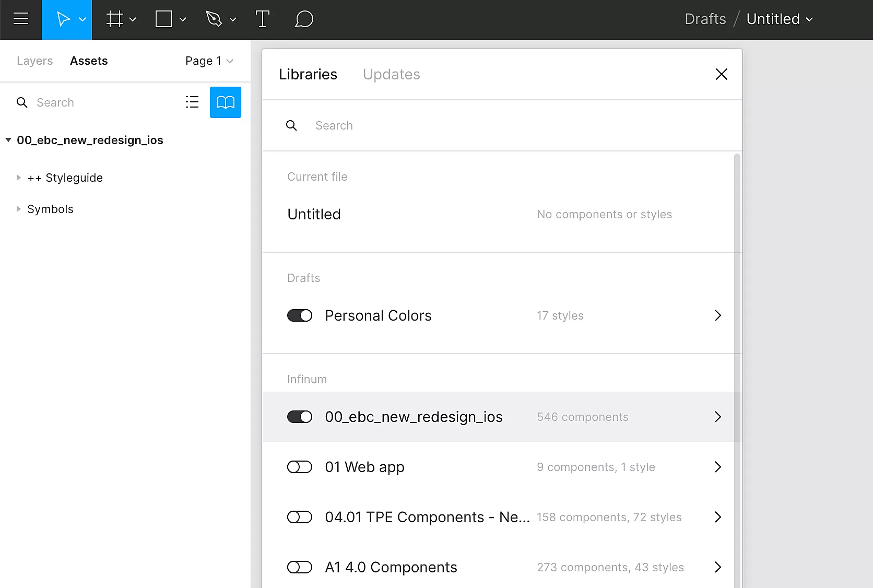The width and height of the screenshot is (873, 588).
Task: Select the Move tool arrow
Action: pos(63,19)
